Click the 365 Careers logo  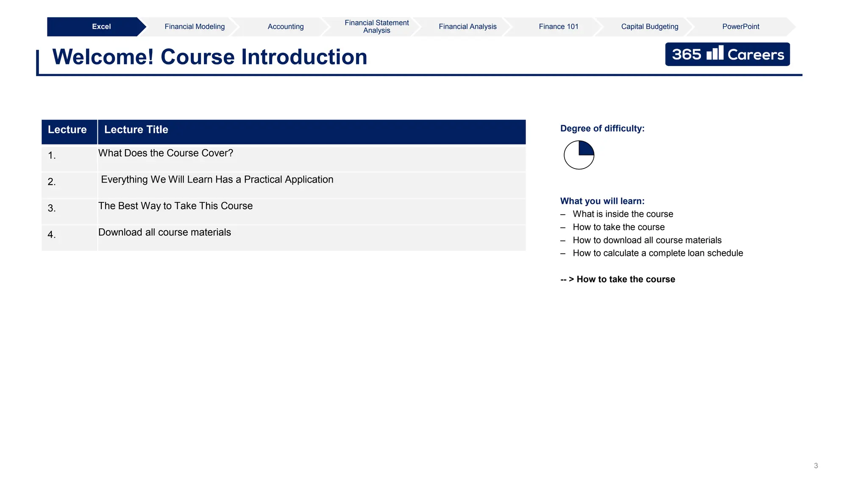(727, 54)
